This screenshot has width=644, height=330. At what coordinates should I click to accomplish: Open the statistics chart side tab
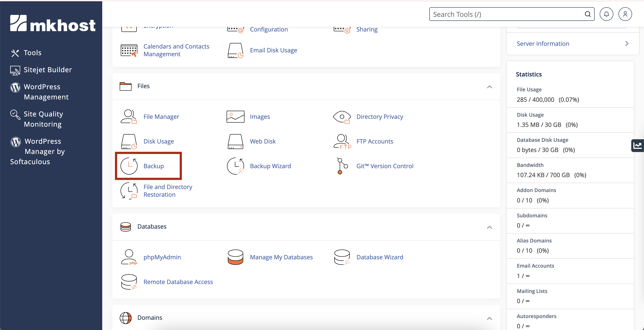[x=637, y=145]
